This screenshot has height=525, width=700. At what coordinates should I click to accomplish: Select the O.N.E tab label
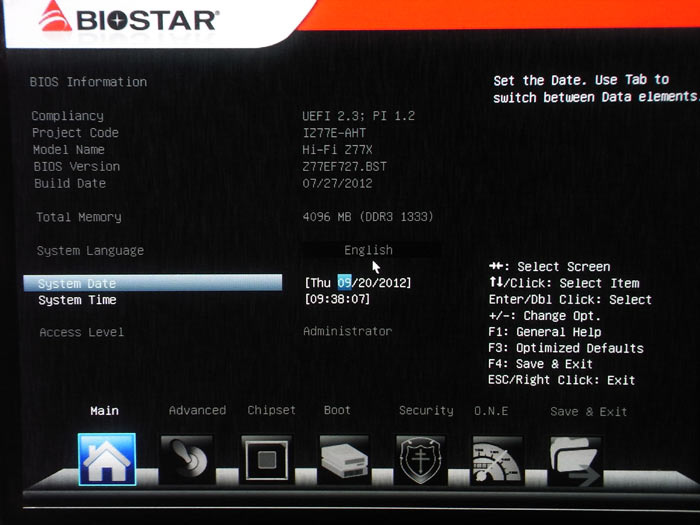point(491,410)
